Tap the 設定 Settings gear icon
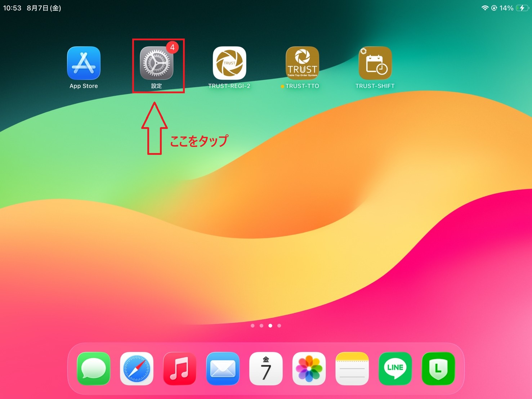This screenshot has width=532, height=399. coord(156,63)
